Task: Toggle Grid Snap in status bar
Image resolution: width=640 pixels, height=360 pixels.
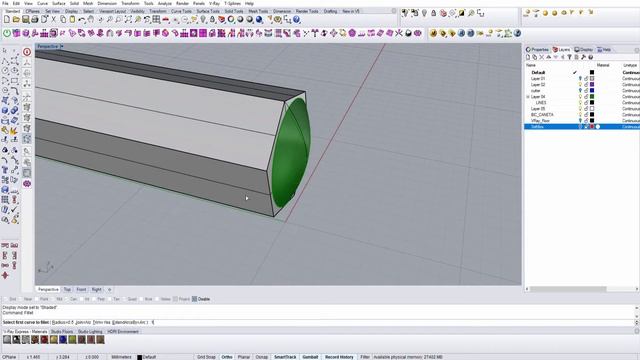Action: (206, 357)
